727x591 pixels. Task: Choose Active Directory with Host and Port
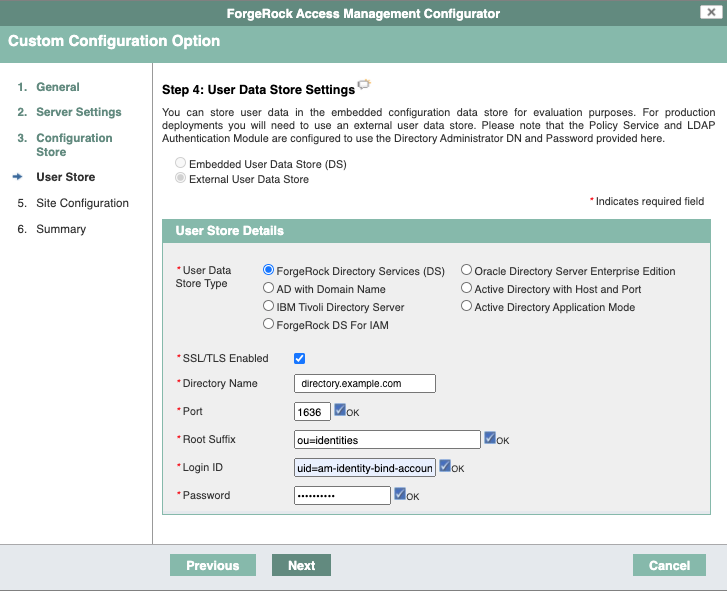tap(466, 288)
